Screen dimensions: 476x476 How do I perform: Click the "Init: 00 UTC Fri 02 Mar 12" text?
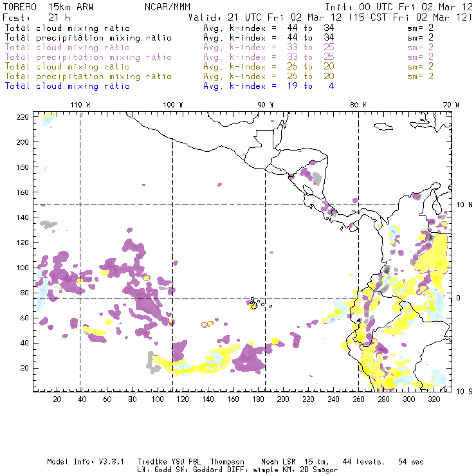[x=399, y=7]
